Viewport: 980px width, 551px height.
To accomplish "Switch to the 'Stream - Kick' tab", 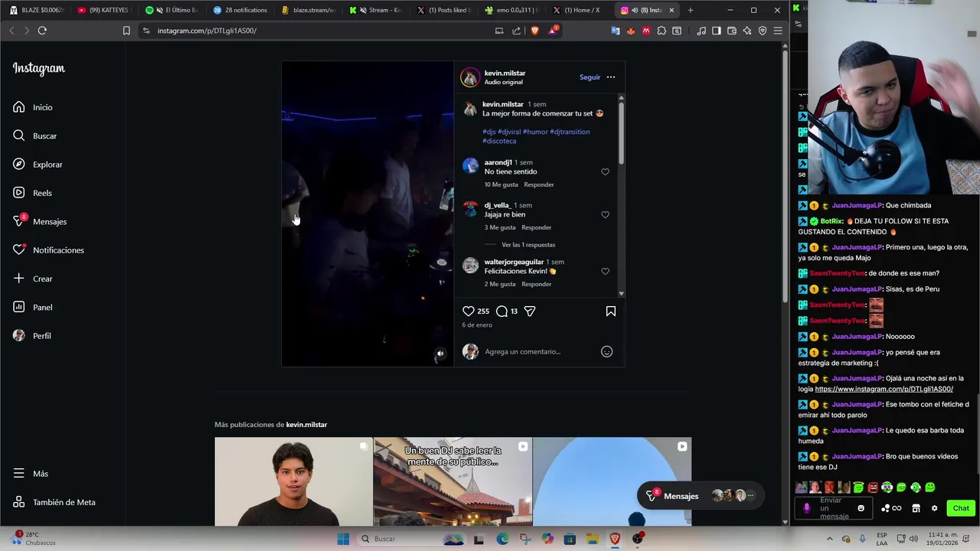I will pos(377,10).
